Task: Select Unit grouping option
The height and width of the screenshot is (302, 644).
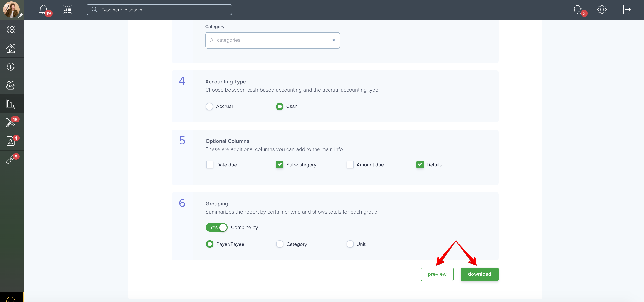Action: [x=350, y=244]
